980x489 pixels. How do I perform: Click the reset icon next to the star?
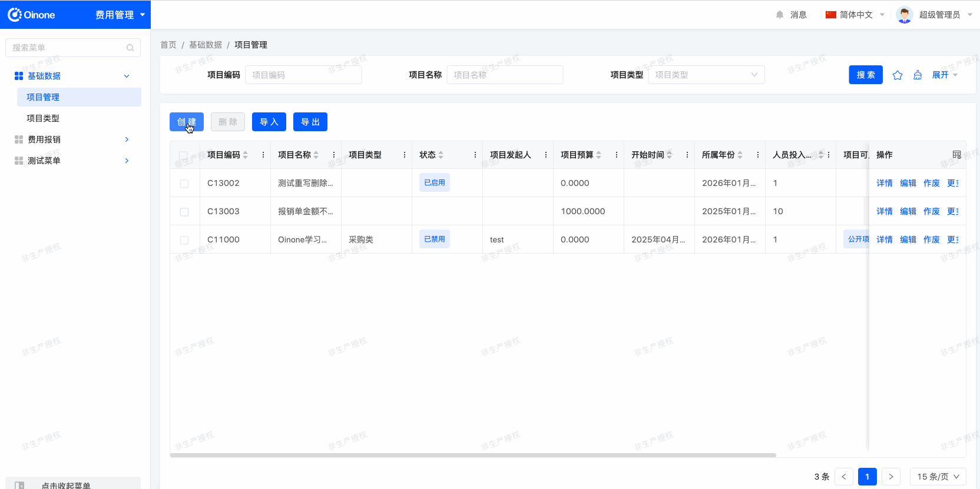tap(918, 75)
